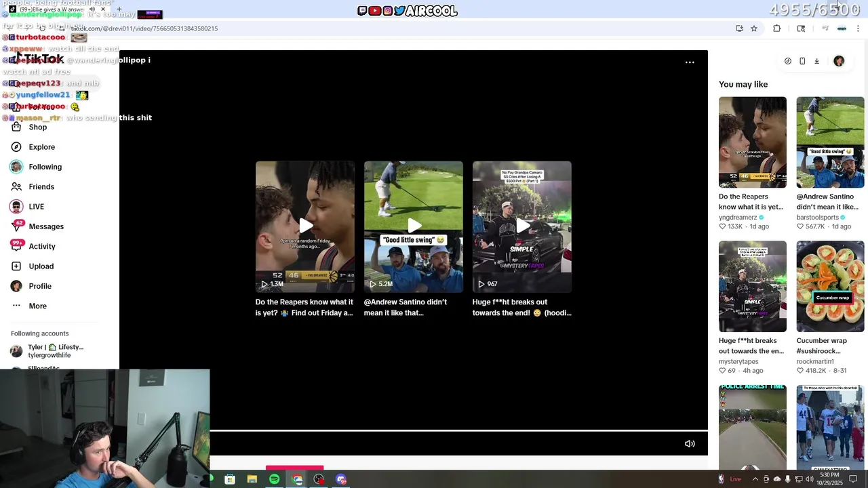Viewport: 868px width, 488px height.
Task: Click the "418.2K" likes count
Action: click(815, 371)
